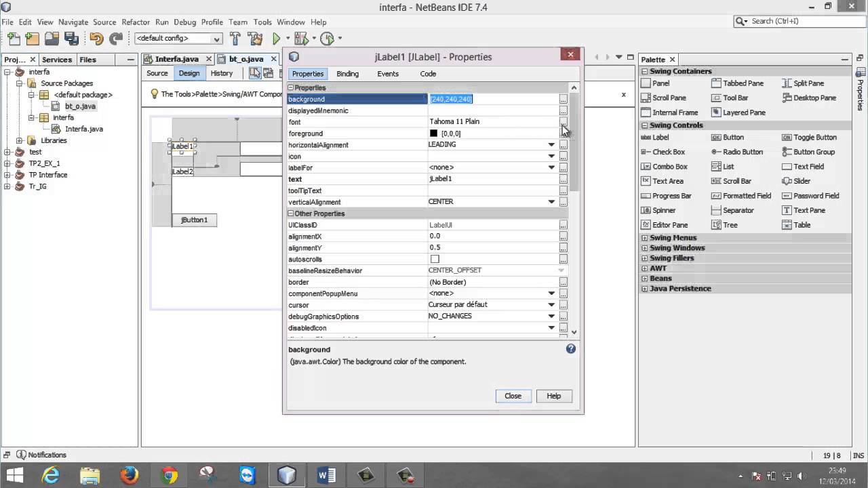The height and width of the screenshot is (488, 868).
Task: Click the Debug Project icon
Action: click(x=301, y=39)
